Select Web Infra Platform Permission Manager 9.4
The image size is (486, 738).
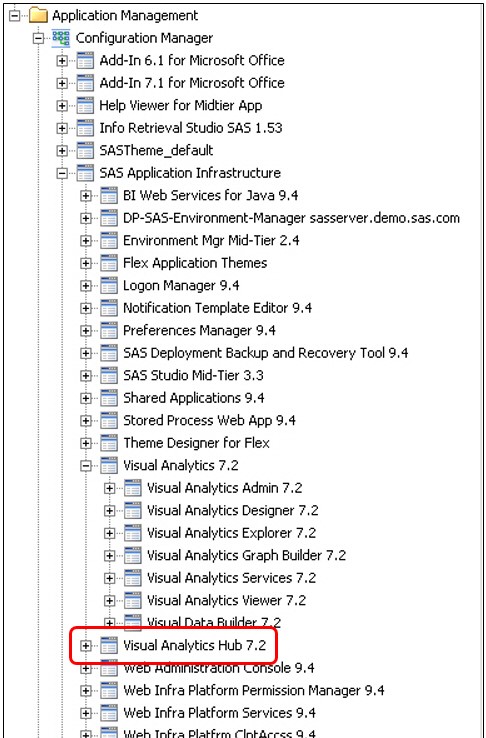coord(254,691)
